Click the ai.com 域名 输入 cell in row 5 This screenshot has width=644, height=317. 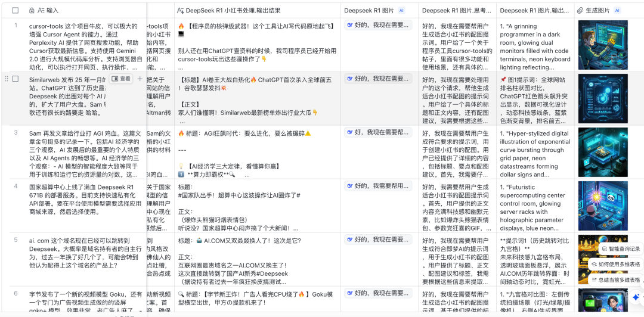pos(85,259)
